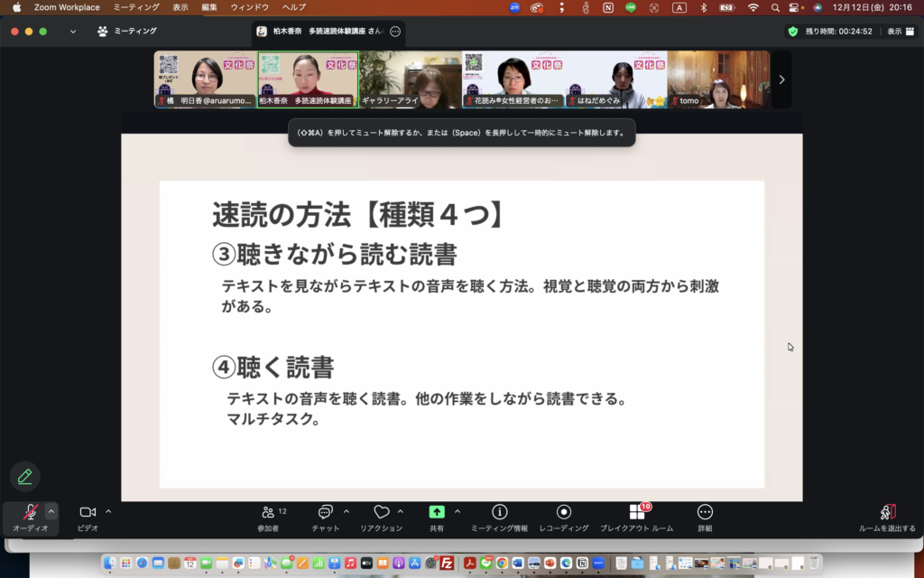The image size is (924, 578).
Task: Select the tomo participant video thumbnail
Action: tap(718, 79)
